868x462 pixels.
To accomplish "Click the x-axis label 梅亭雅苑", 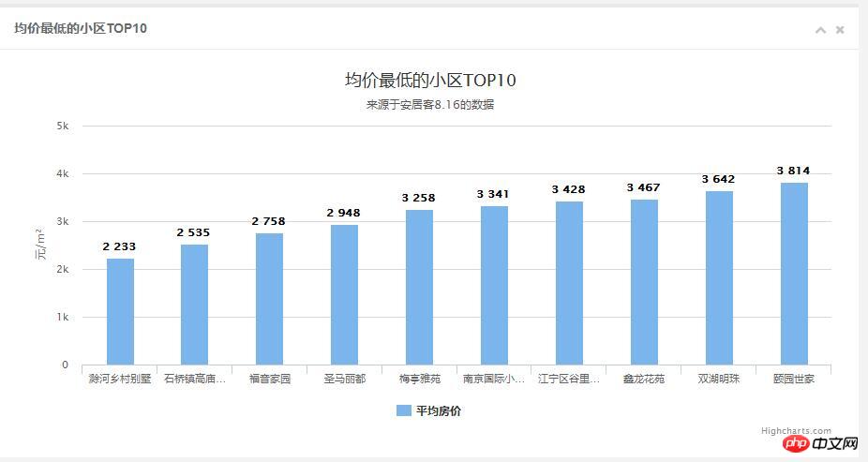I will click(420, 379).
